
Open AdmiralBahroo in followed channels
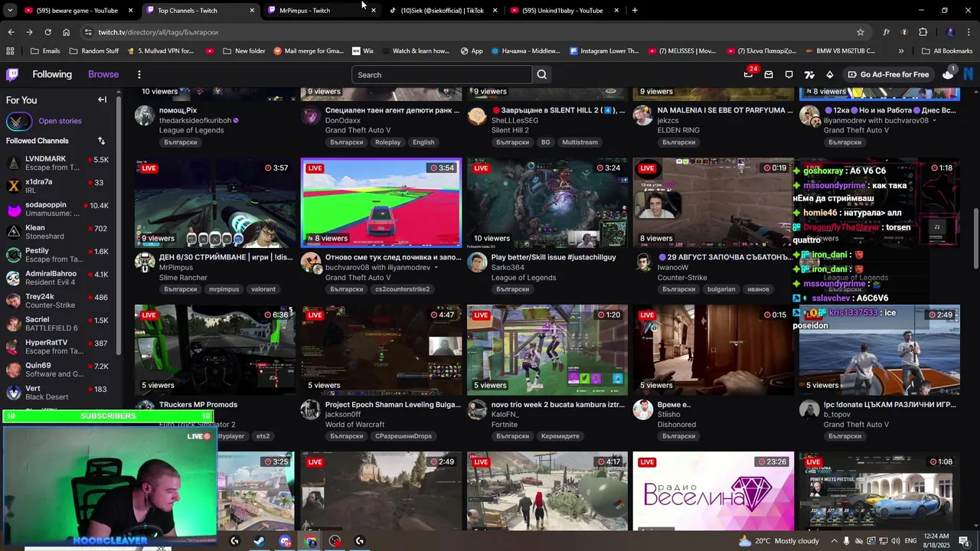pyautogui.click(x=58, y=278)
